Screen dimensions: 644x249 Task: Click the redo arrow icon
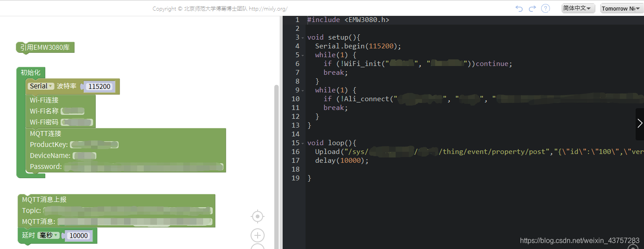coord(532,8)
